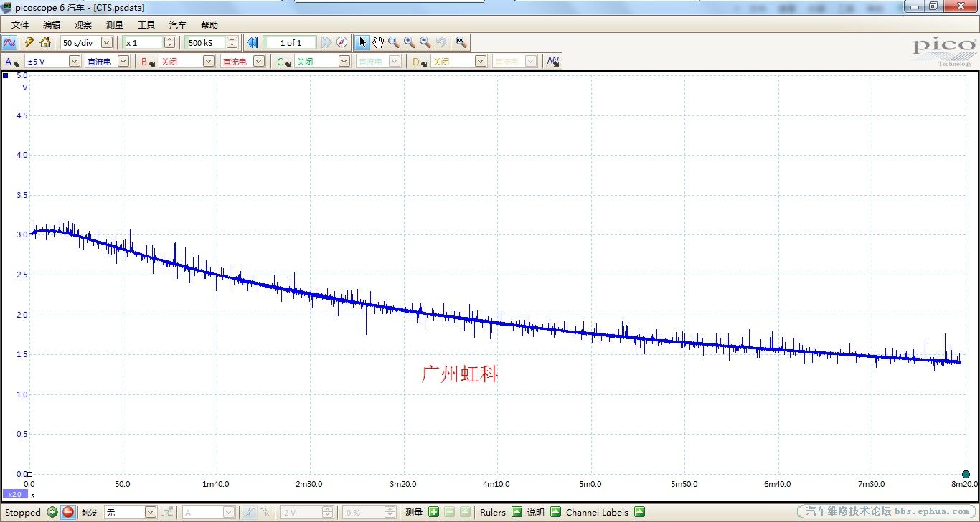This screenshot has width=980, height=522.
Task: Select the hand pan tool
Action: click(378, 42)
